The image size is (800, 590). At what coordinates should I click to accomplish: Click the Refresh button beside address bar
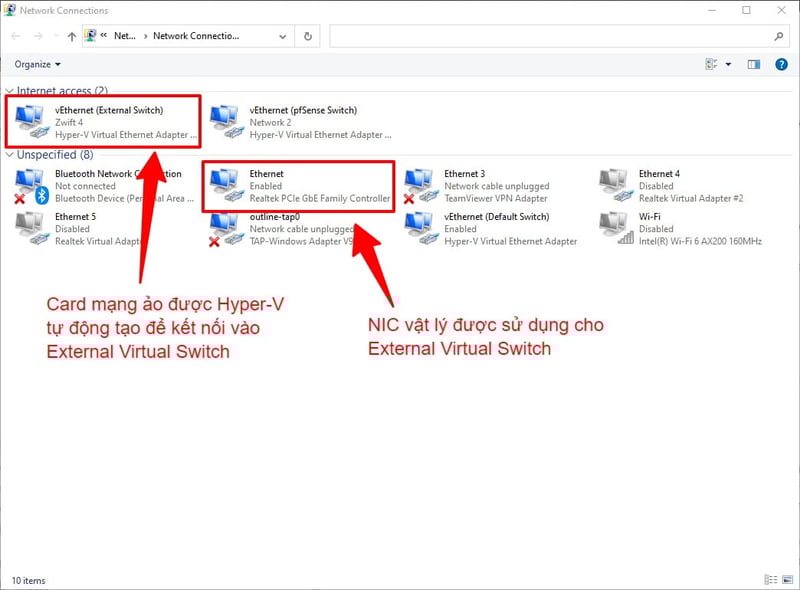pos(307,36)
